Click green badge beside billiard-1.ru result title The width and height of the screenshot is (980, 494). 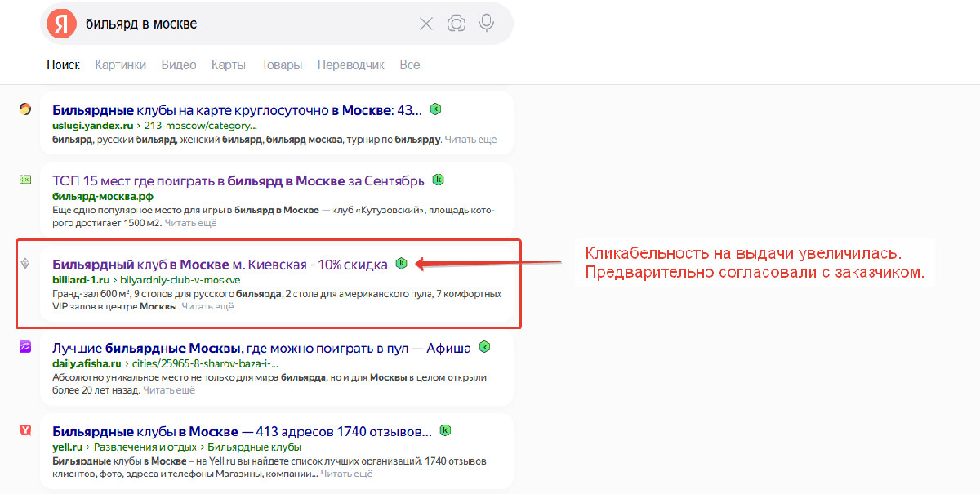(x=401, y=264)
